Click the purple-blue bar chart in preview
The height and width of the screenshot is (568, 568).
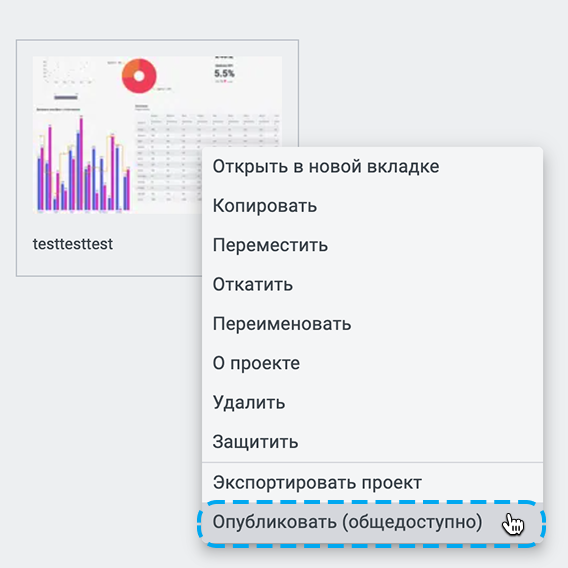[83, 163]
